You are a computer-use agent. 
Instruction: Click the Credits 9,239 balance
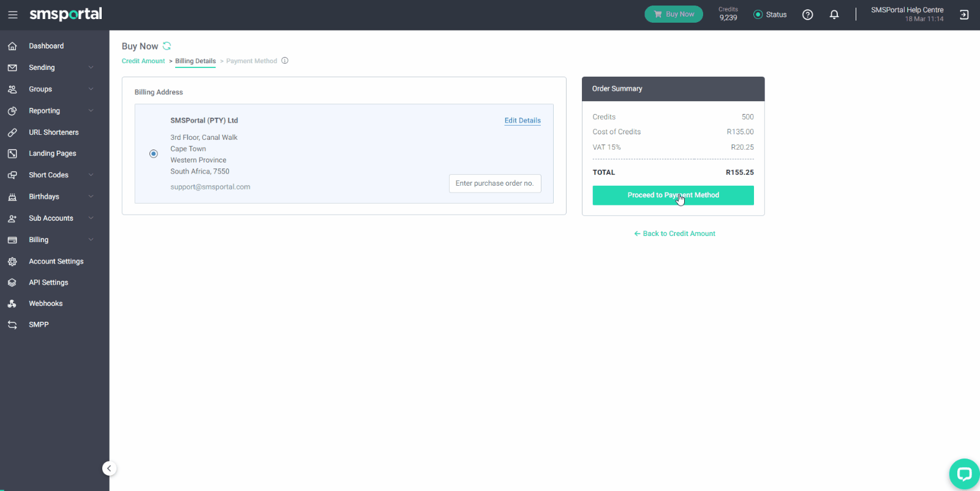tap(728, 14)
